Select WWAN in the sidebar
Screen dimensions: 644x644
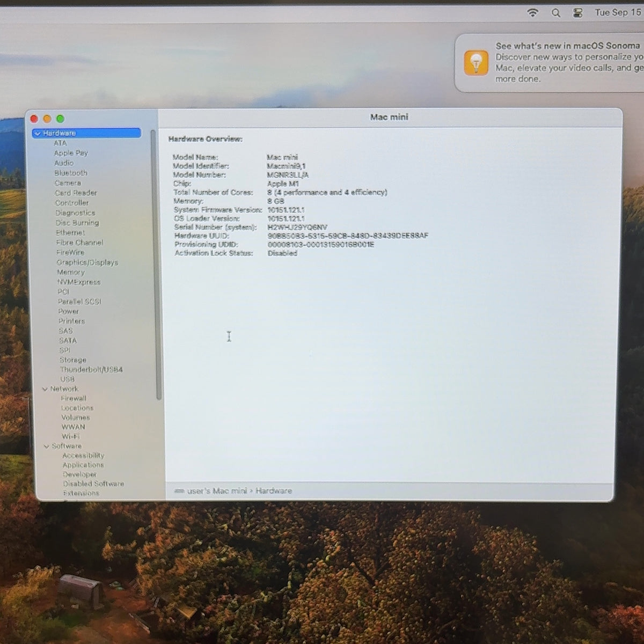(74, 427)
